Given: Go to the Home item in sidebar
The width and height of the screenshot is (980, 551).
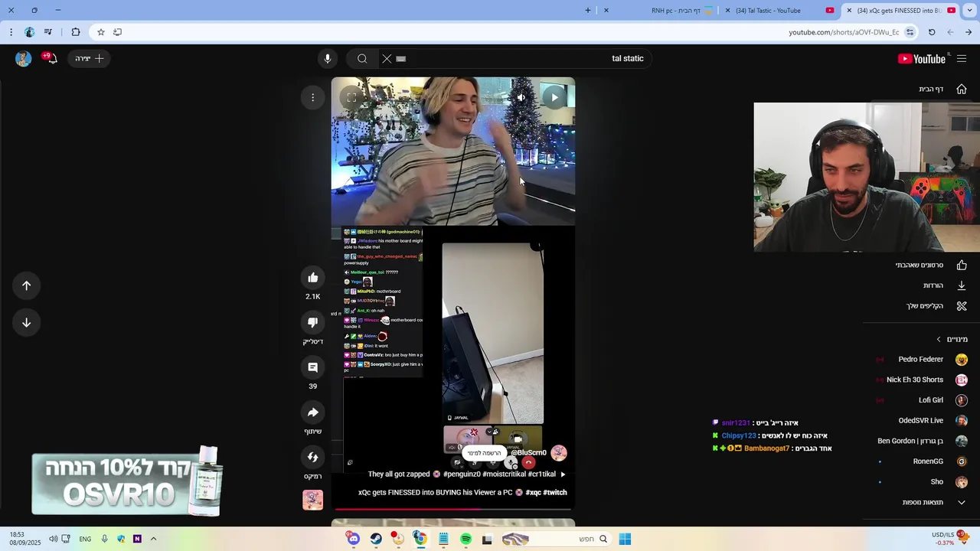Looking at the screenshot, I should [x=942, y=89].
